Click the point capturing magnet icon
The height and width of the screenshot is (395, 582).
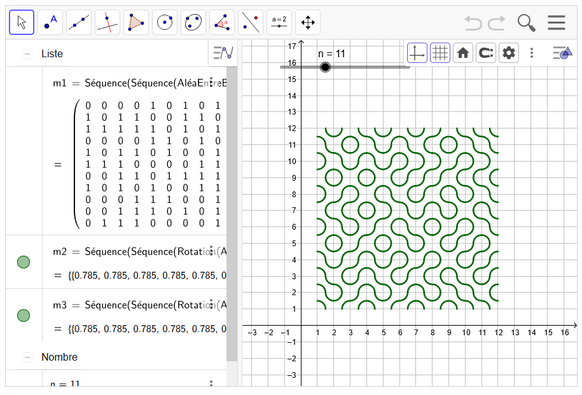(485, 53)
